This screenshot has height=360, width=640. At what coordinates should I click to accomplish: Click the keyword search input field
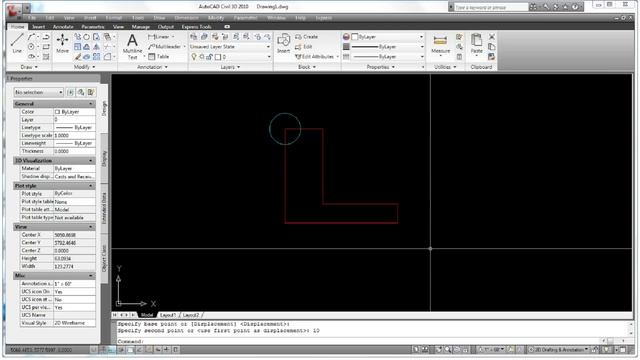491,7
